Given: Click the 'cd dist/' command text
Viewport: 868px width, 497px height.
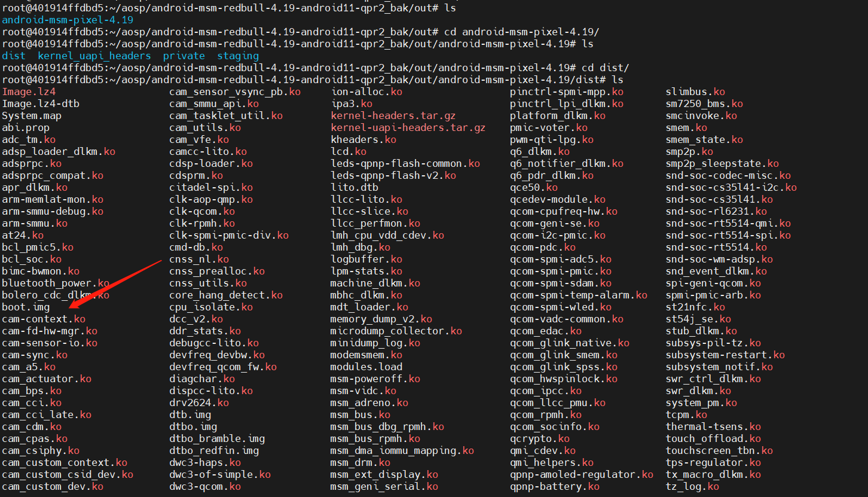Looking at the screenshot, I should pyautogui.click(x=606, y=68).
